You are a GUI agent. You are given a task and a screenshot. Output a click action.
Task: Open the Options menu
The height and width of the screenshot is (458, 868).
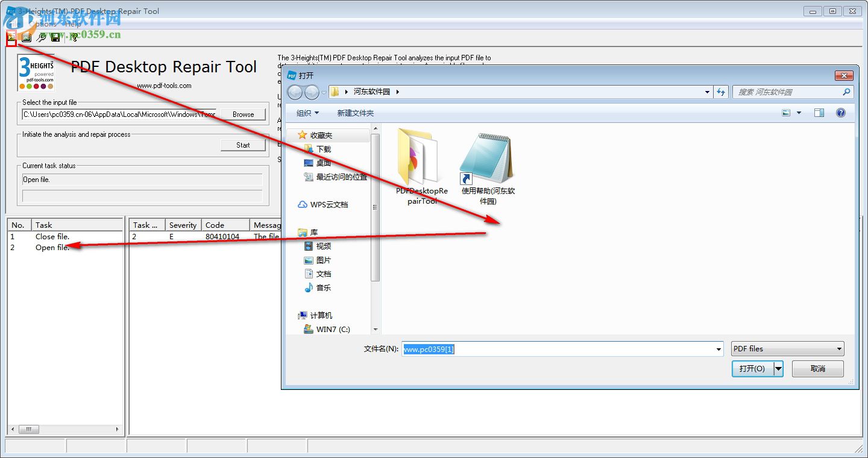42,24
